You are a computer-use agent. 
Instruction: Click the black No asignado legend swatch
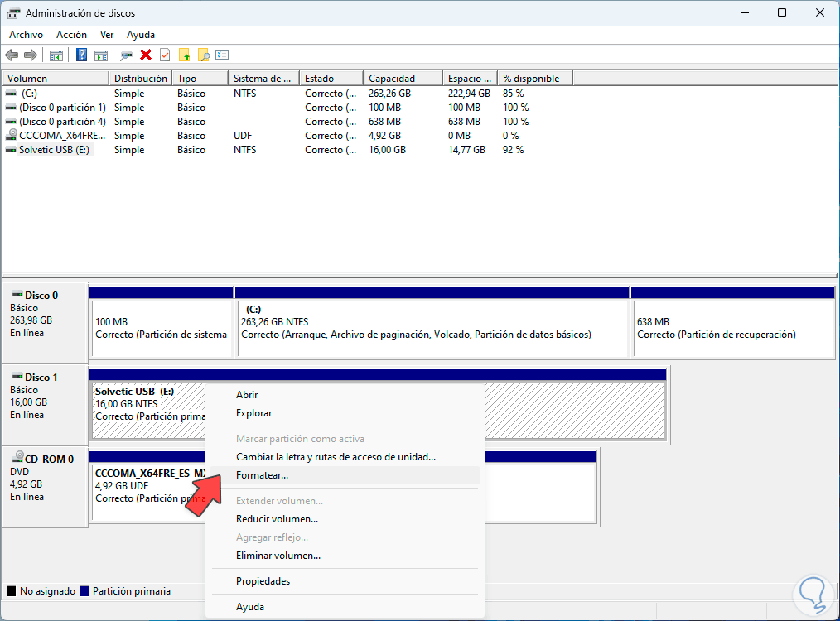click(12, 591)
